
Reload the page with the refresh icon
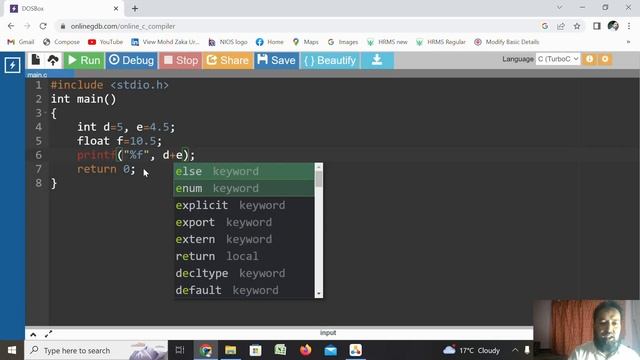point(43,26)
